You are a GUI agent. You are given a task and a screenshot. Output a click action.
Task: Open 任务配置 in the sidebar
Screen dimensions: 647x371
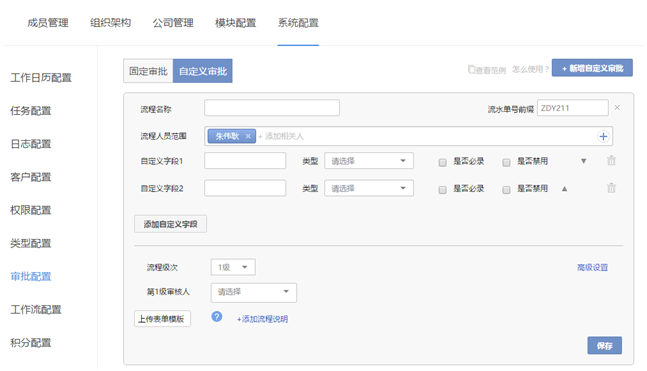point(31,111)
